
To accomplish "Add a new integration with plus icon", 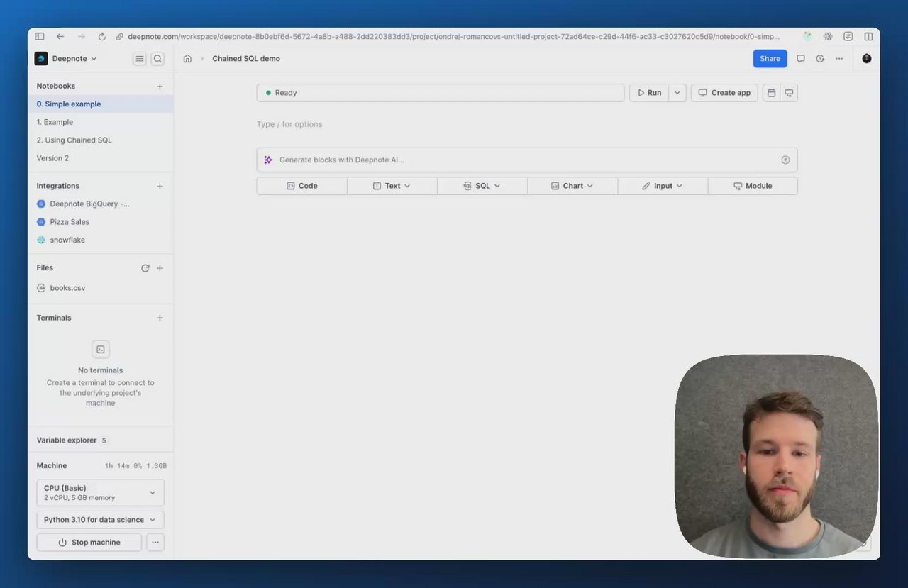I will pyautogui.click(x=160, y=187).
